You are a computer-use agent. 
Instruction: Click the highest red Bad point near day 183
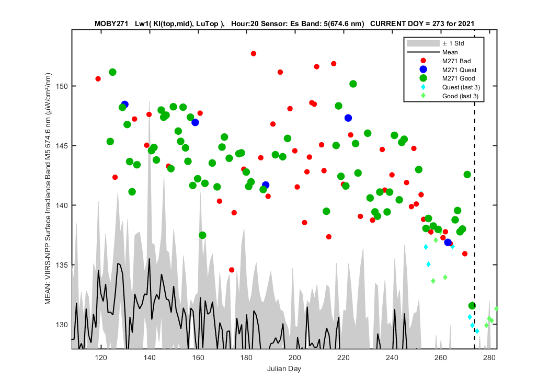[254, 53]
